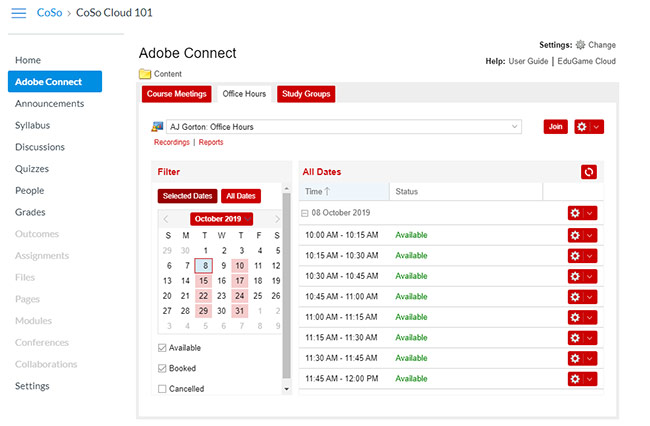This screenshot has width=650, height=426.
Task: Open the Reports link
Action: click(x=211, y=142)
